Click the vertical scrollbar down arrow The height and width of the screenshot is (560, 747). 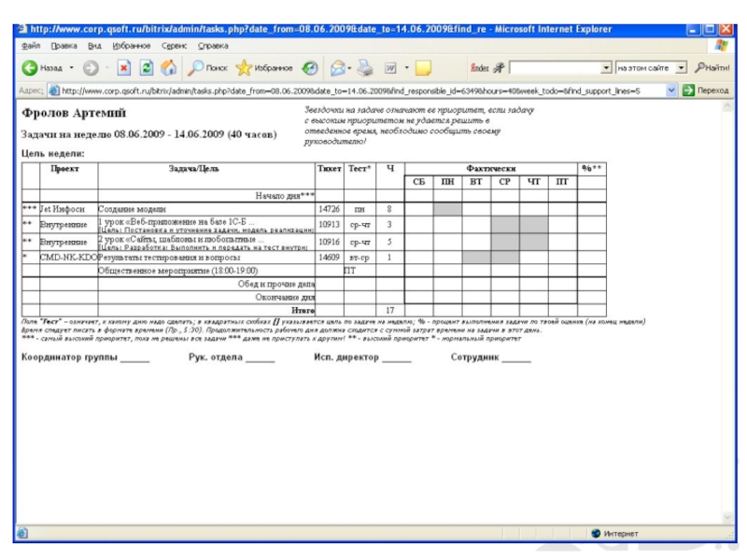727,518
